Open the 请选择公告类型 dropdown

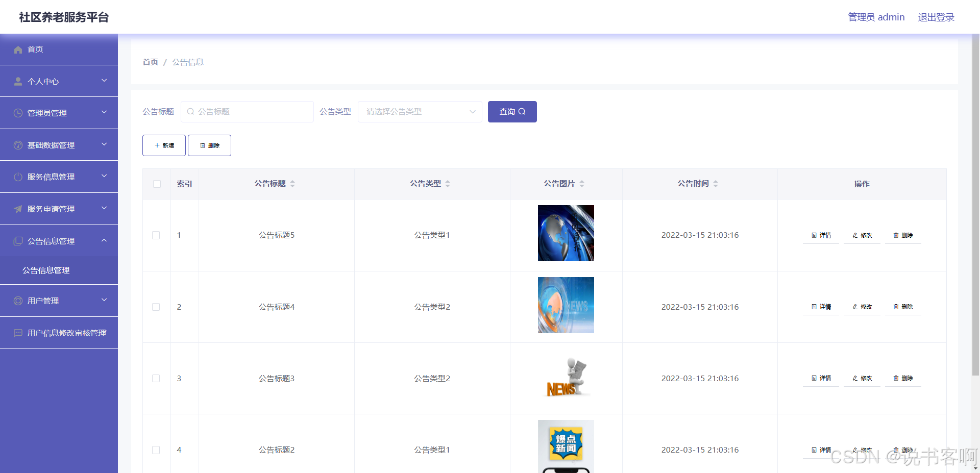[x=420, y=111]
